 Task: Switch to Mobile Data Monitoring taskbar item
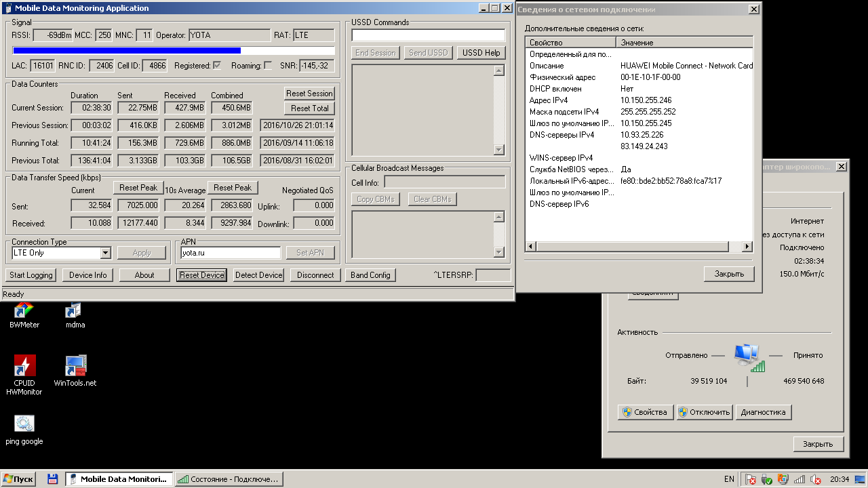pyautogui.click(x=119, y=479)
